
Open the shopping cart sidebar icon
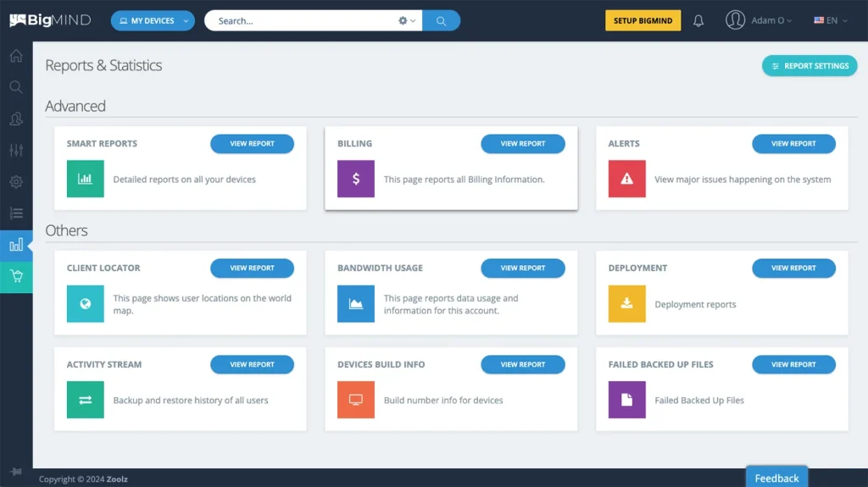point(16,277)
